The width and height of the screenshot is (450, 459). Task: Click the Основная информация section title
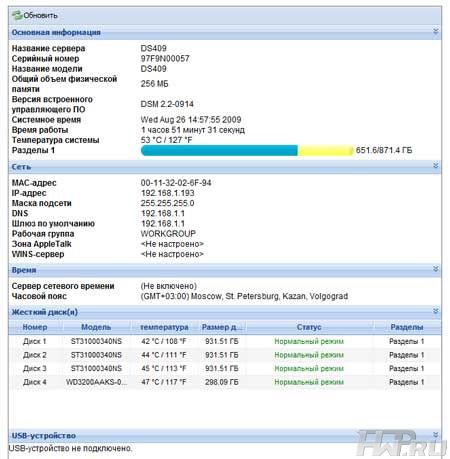pos(56,32)
